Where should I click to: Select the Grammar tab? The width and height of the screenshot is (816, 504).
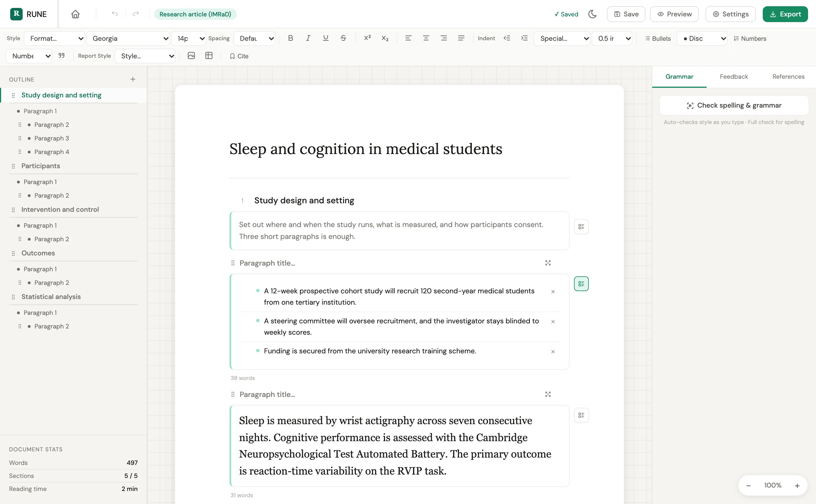(x=679, y=77)
